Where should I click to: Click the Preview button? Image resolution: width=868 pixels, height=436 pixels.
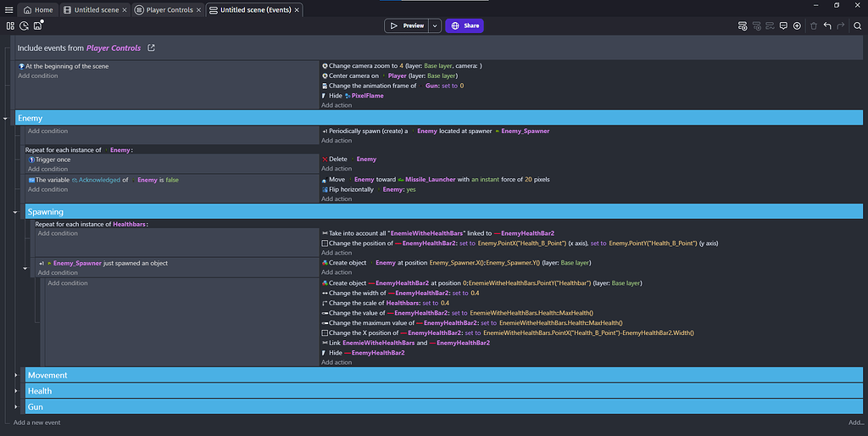[x=407, y=25]
